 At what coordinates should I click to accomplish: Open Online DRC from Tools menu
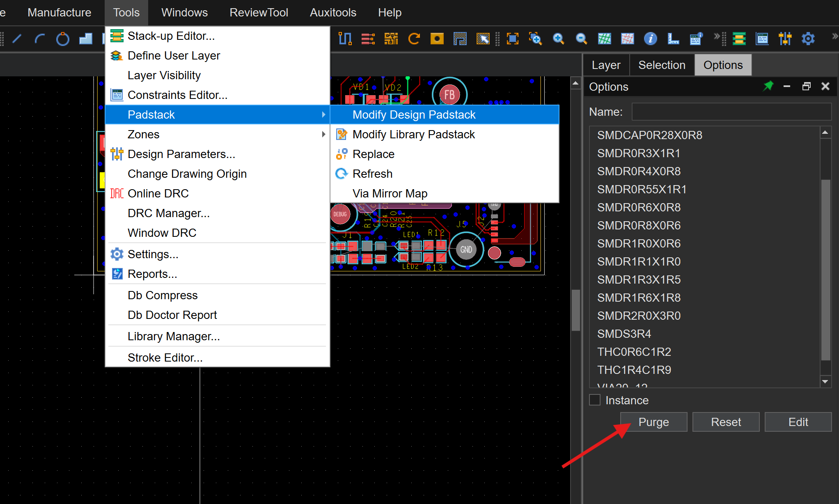[x=158, y=193]
